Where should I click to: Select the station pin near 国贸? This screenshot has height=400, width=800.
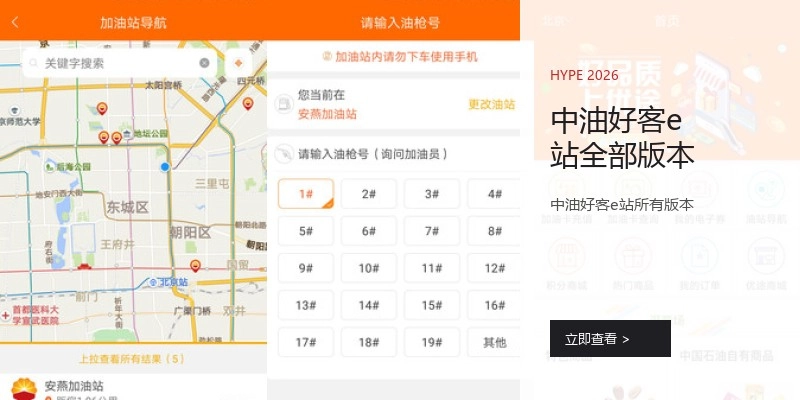195,266
